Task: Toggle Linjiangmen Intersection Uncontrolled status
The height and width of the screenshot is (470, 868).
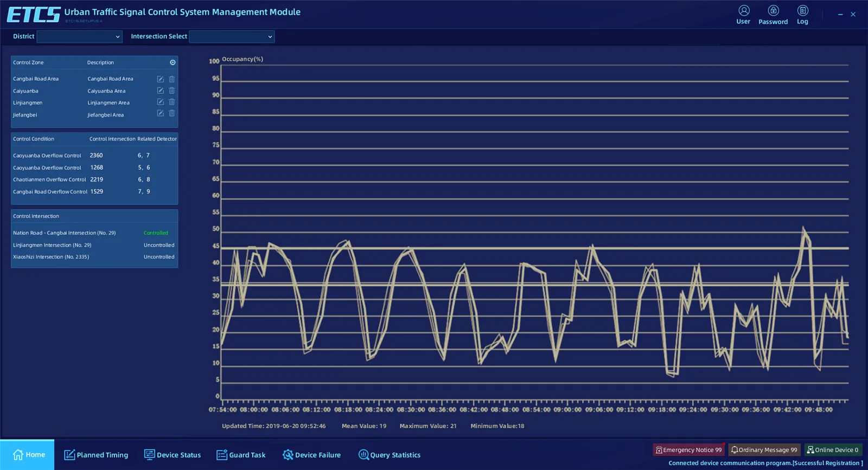Action: (x=159, y=245)
